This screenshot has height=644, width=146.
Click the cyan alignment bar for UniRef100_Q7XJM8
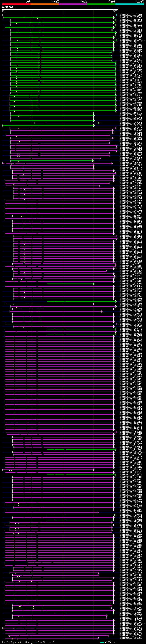[x=60, y=15]
